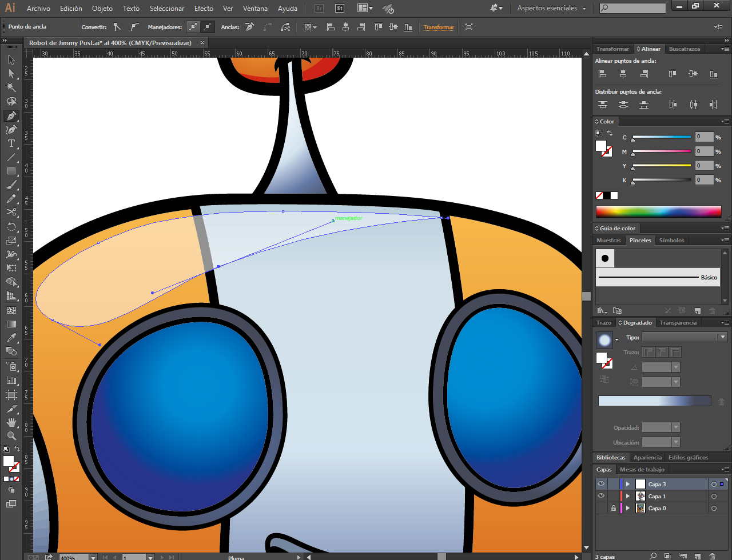Unlock Capa 0 via lock icon

[613, 508]
